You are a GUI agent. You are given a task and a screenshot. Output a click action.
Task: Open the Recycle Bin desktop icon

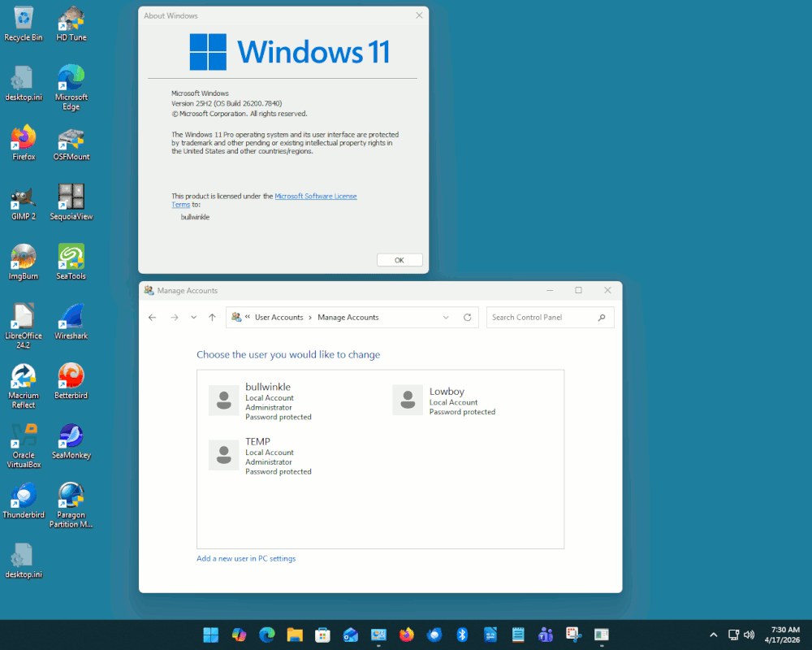pyautogui.click(x=24, y=24)
